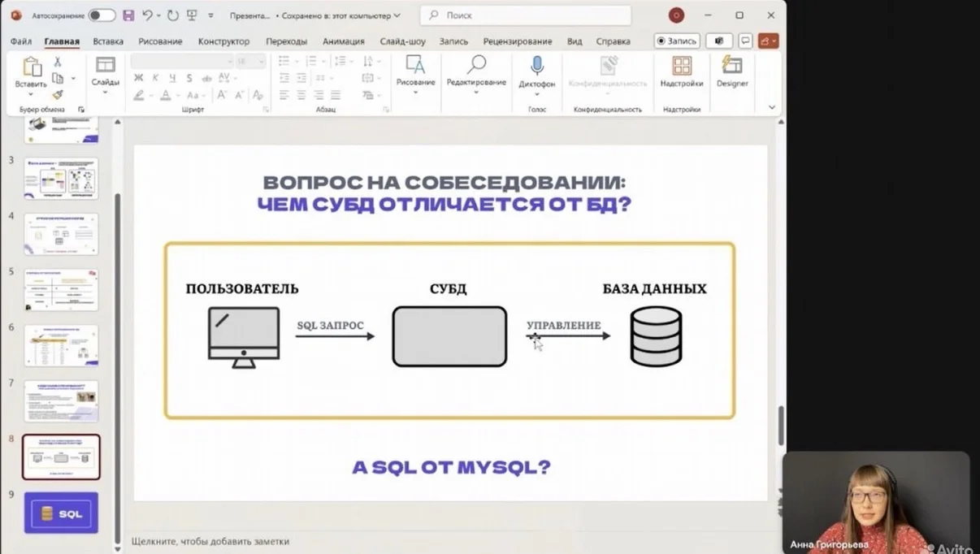Select slide 3 thumbnail
Screen dimensions: 980x554
[61, 178]
